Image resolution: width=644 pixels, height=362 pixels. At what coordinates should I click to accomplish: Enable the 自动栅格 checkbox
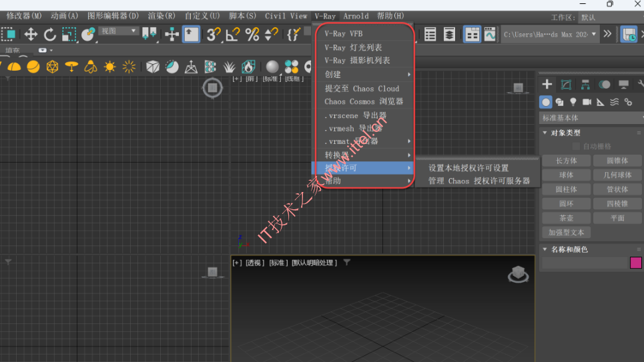pyautogui.click(x=576, y=147)
